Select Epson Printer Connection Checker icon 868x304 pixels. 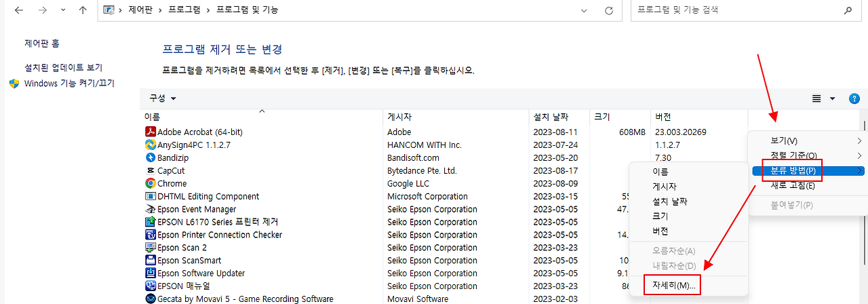pyautogui.click(x=151, y=235)
